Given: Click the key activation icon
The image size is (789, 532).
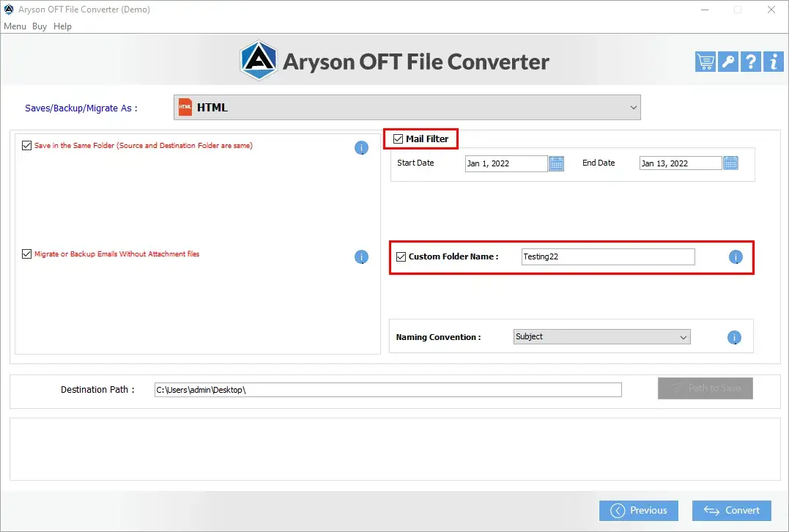Looking at the screenshot, I should (728, 62).
